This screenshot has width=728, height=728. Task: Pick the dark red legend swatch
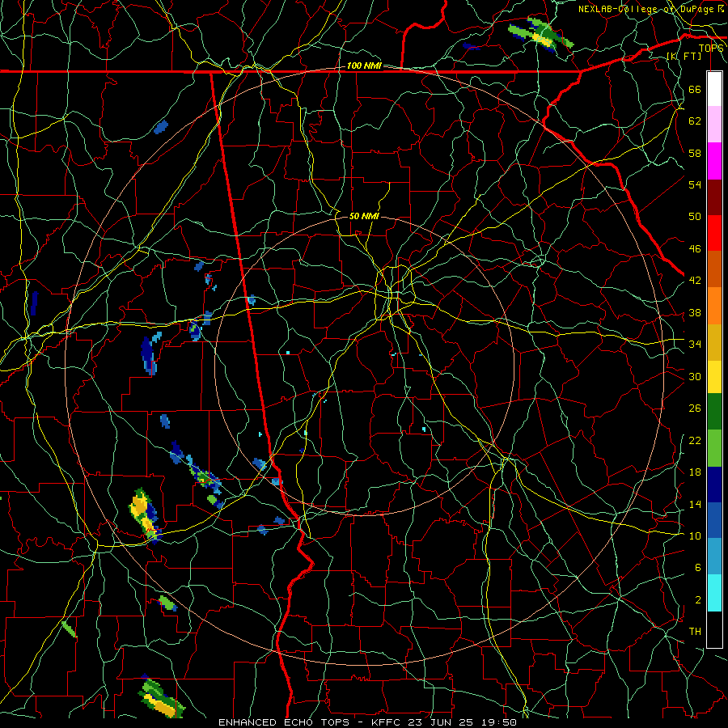[714, 197]
